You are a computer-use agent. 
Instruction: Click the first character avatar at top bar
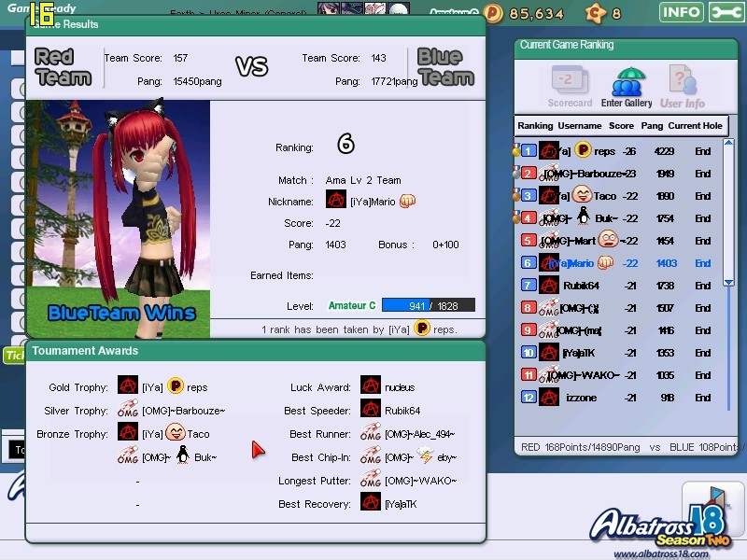click(x=329, y=8)
